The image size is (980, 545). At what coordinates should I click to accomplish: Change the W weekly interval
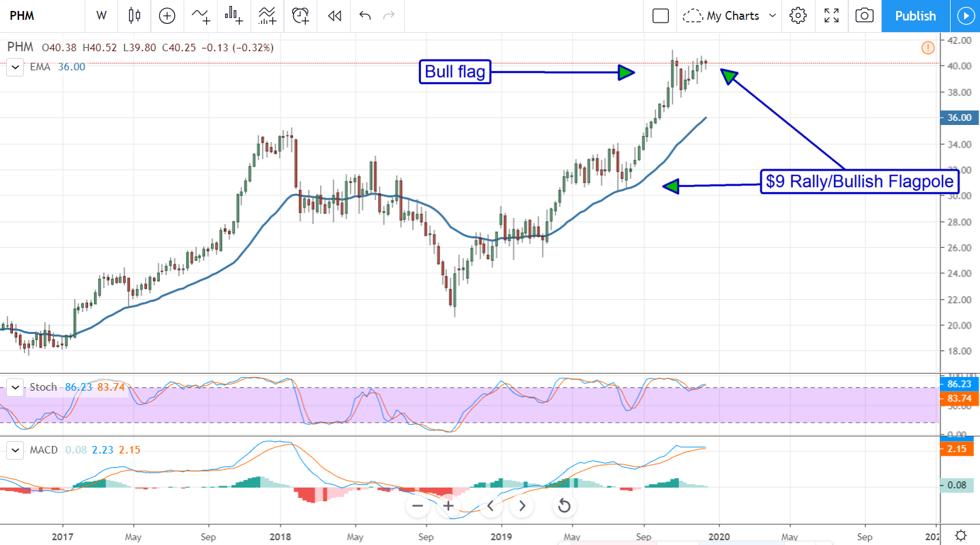[102, 16]
